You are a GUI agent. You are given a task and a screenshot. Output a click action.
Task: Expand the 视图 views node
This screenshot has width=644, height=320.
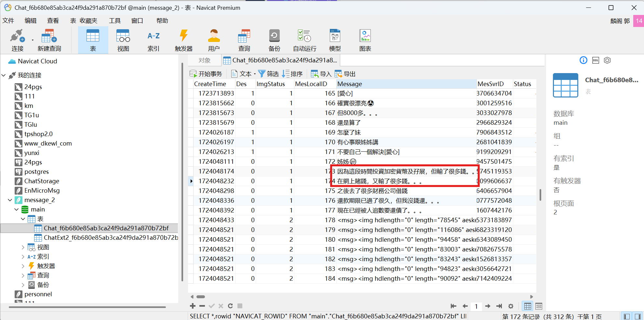[23, 247]
